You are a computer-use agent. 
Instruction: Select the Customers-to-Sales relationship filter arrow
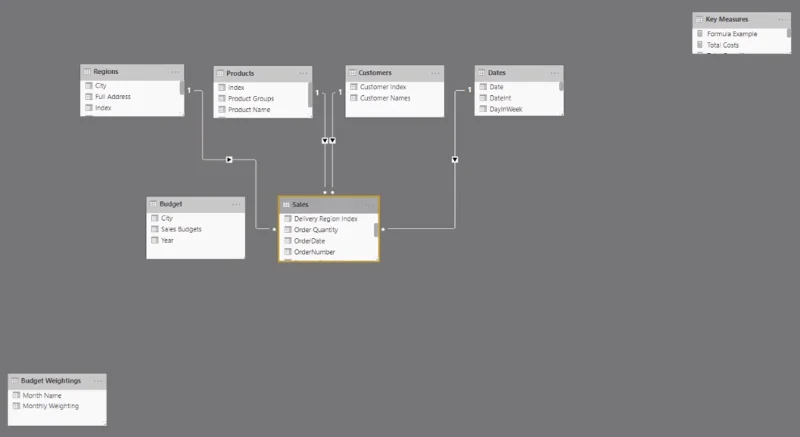tap(333, 140)
